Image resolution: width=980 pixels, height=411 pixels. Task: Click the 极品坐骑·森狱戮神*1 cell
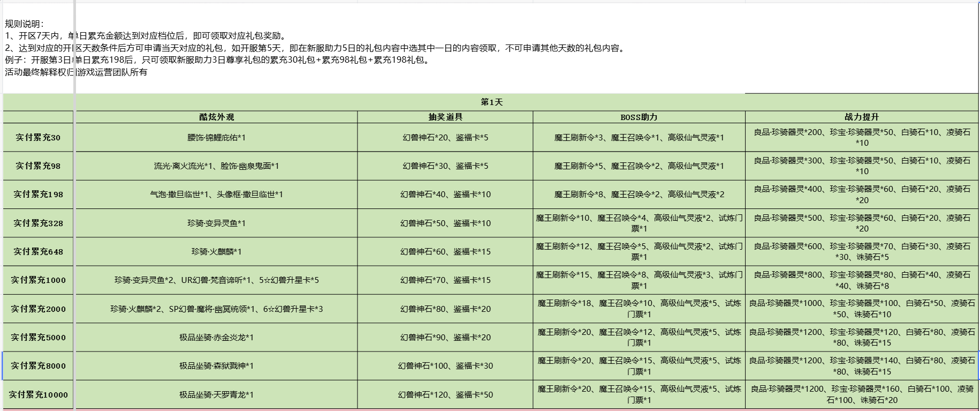tap(216, 366)
